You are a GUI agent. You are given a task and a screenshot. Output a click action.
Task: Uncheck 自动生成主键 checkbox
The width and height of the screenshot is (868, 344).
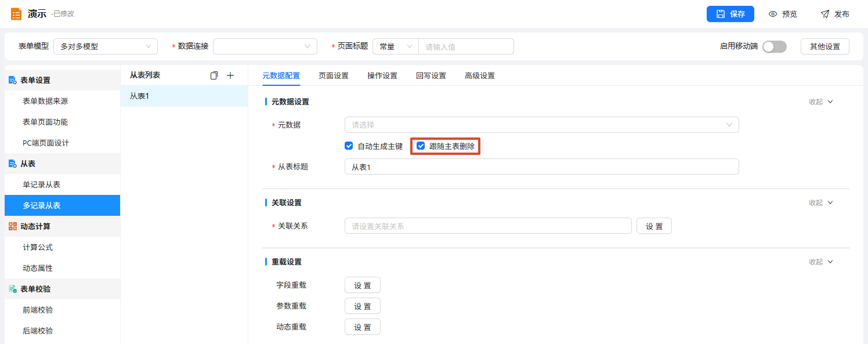click(x=349, y=146)
